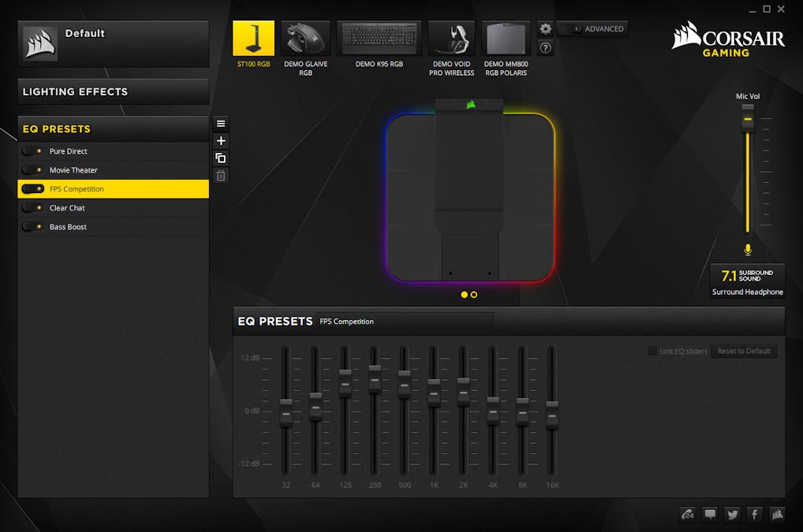Click Reset to Default button
803x532 pixels.
(x=744, y=351)
